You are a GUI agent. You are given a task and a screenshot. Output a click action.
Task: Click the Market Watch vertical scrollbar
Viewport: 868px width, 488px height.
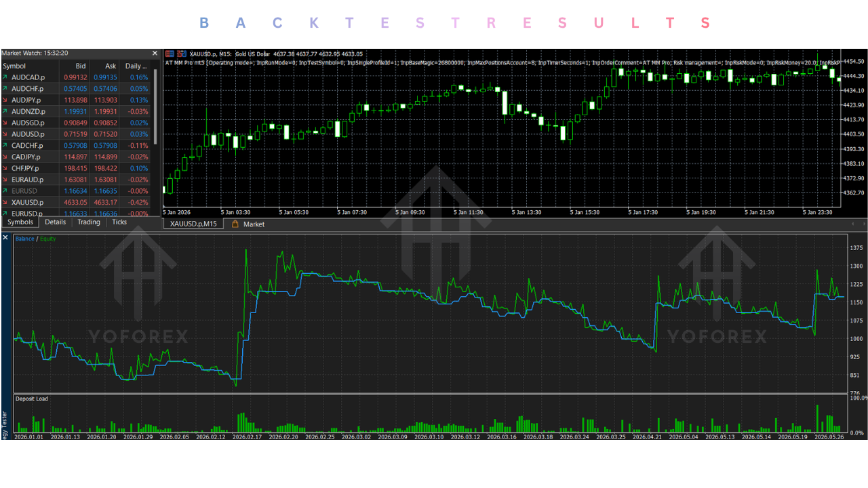[x=156, y=108]
